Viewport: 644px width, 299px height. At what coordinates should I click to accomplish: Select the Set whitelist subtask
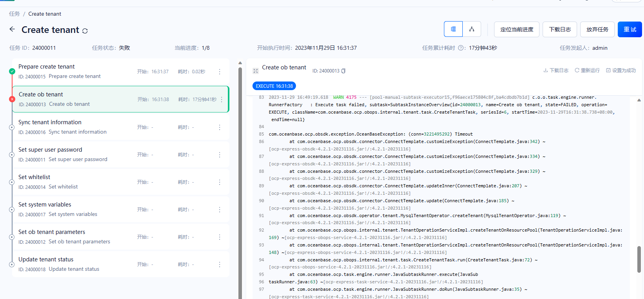pos(121,182)
